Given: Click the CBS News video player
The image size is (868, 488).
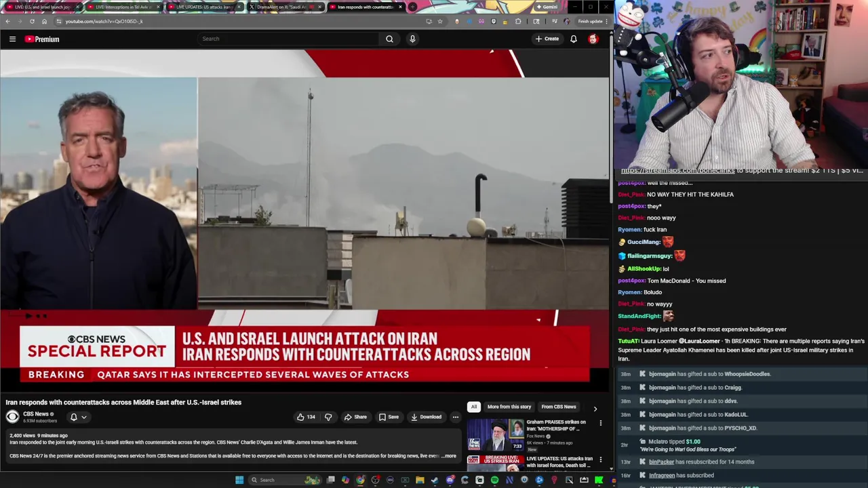Looking at the screenshot, I should 304,220.
